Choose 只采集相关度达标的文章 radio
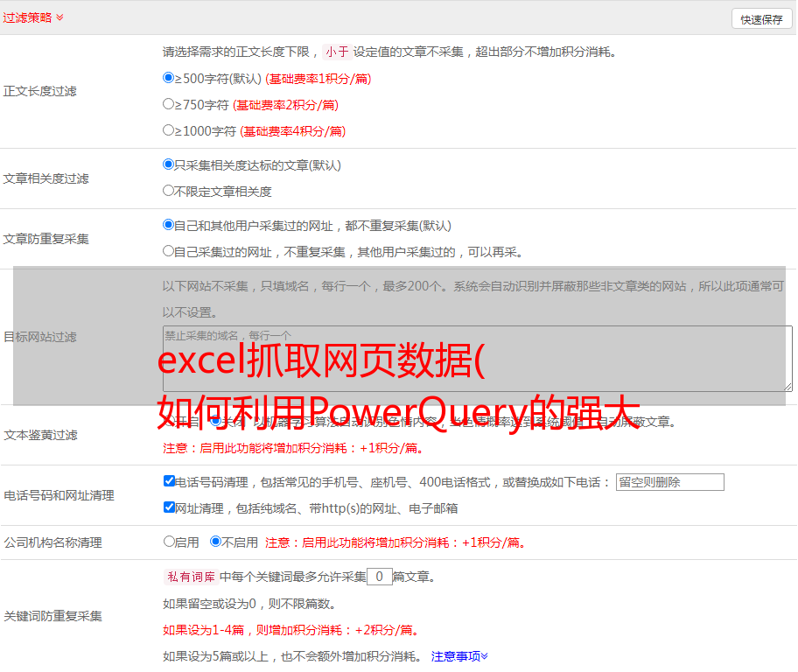Image resolution: width=798 pixels, height=672 pixels. [x=168, y=164]
